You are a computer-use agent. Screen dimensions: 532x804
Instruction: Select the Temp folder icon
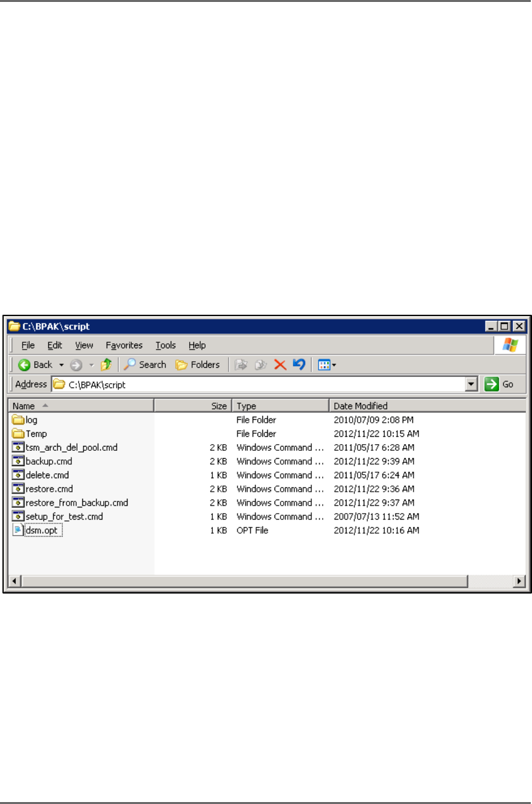click(x=18, y=434)
